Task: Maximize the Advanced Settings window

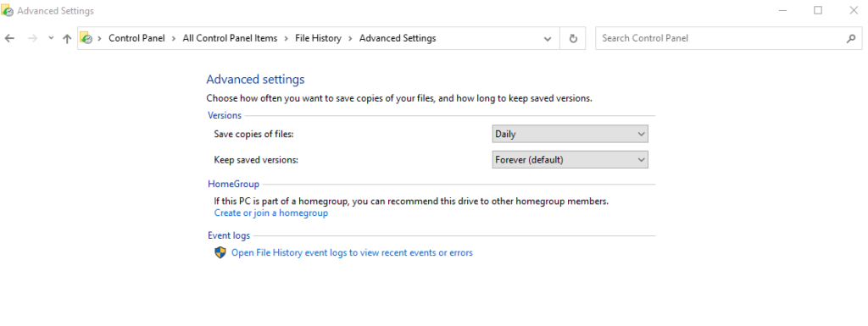Action: coord(818,10)
